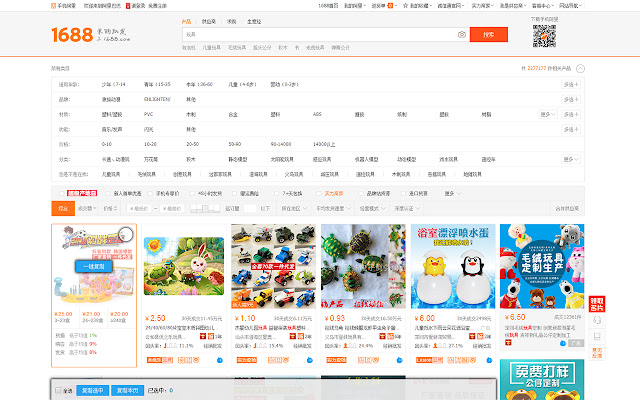Click the mobile app QR code
This screenshot has height=400, width=640.
pos(544,36)
